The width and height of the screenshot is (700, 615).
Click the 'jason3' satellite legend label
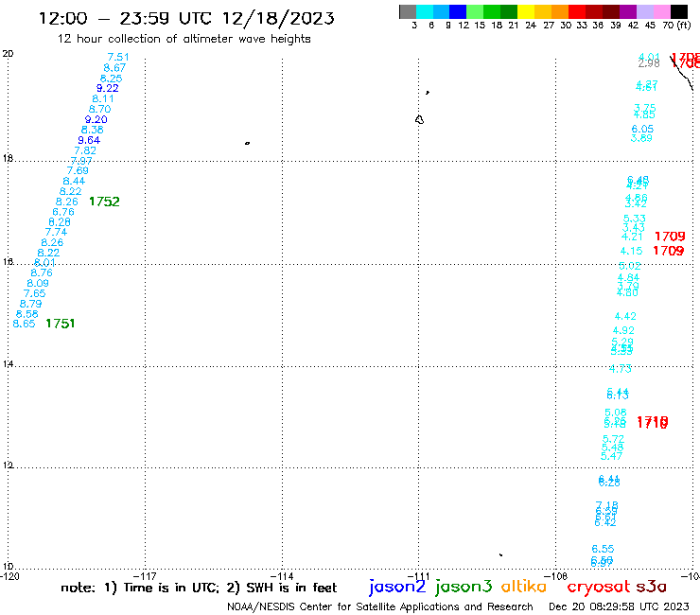tap(464, 587)
